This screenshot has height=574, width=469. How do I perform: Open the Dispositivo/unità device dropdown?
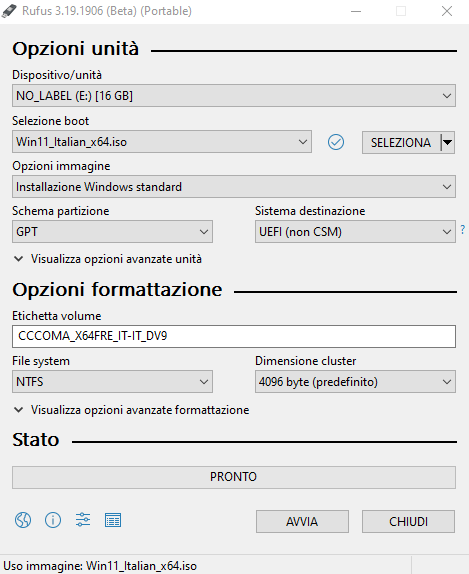tap(234, 96)
